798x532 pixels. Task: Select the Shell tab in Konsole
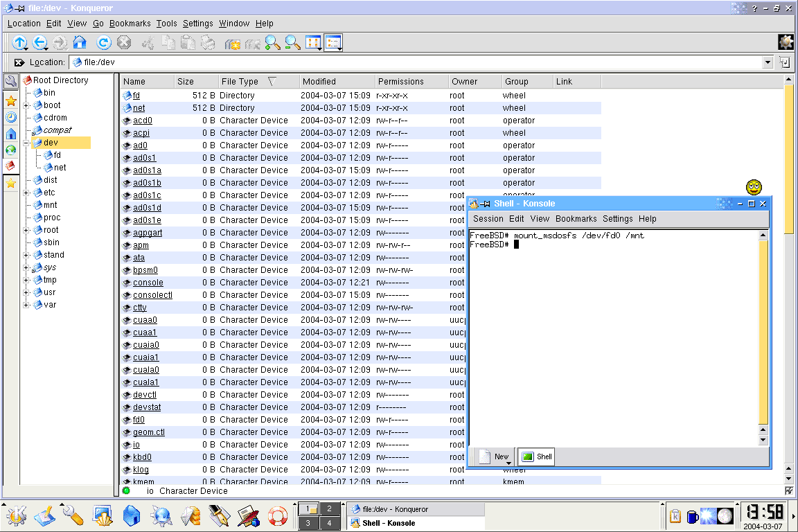536,456
